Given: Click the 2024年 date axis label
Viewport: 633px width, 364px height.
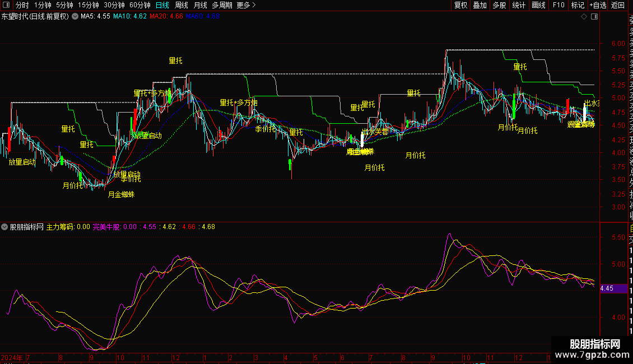Looking at the screenshot, I should [12, 357].
